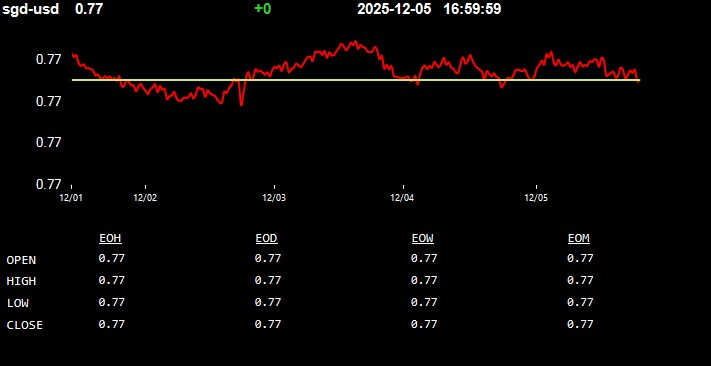Select the LOW row label
Screen dimensions: 711x366
pyautogui.click(x=18, y=303)
